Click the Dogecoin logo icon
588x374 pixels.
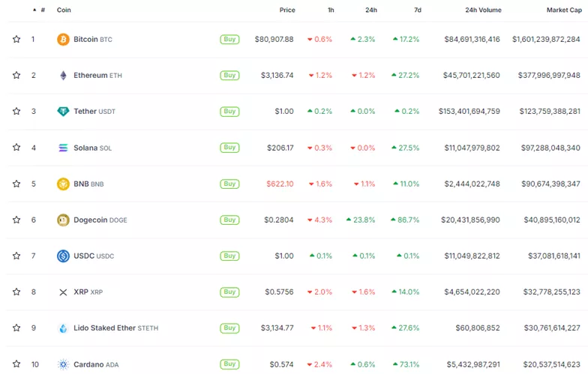click(x=63, y=220)
